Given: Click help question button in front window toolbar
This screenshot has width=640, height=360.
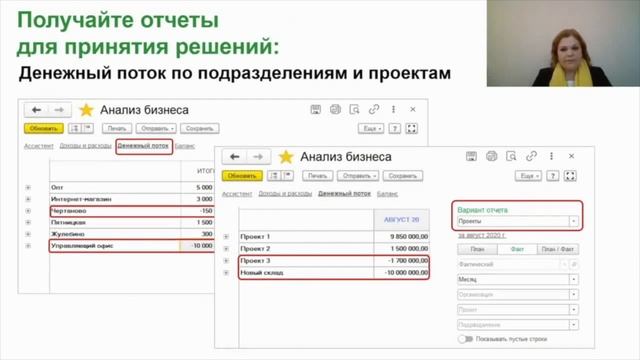Looking at the screenshot, I should (x=553, y=176).
